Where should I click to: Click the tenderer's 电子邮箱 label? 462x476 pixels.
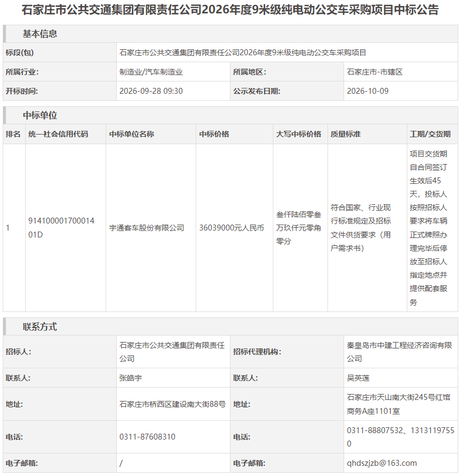[21, 463]
